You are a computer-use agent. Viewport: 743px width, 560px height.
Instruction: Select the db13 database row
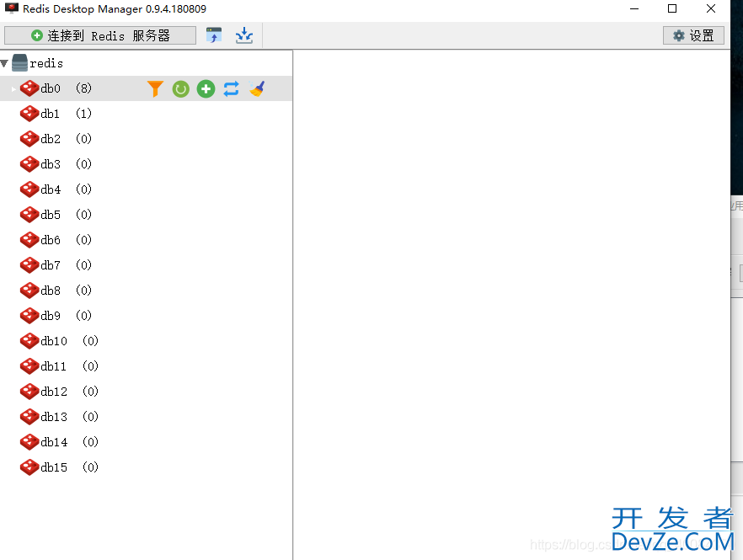(146, 417)
